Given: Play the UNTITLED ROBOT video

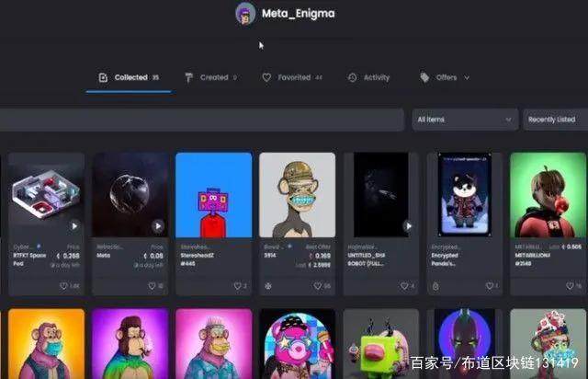Looking at the screenshot, I should point(408,226).
